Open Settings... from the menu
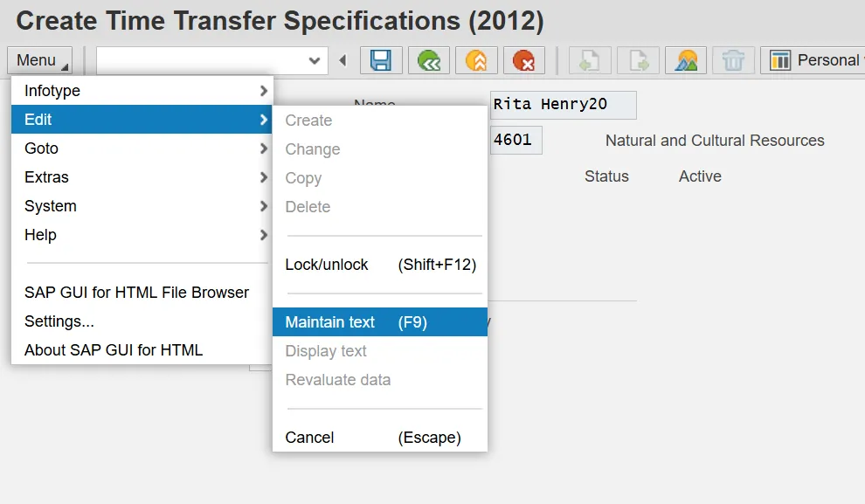The height and width of the screenshot is (504, 865). click(59, 321)
